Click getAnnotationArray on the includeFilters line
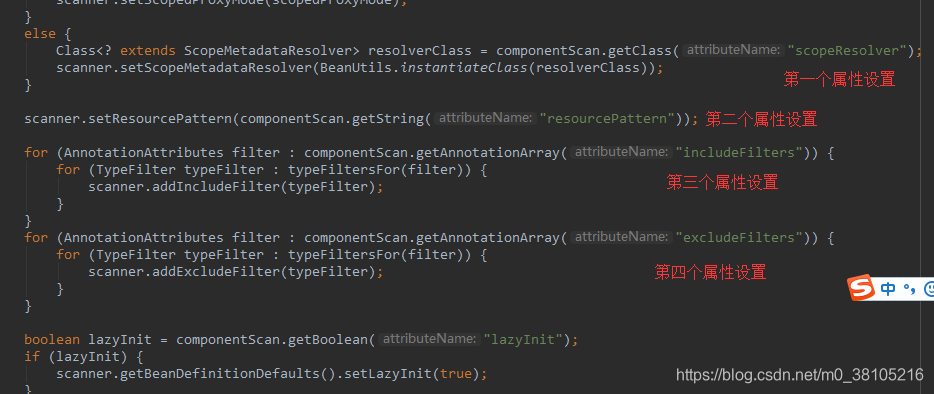Screen dimensions: 934x394 (x=488, y=153)
